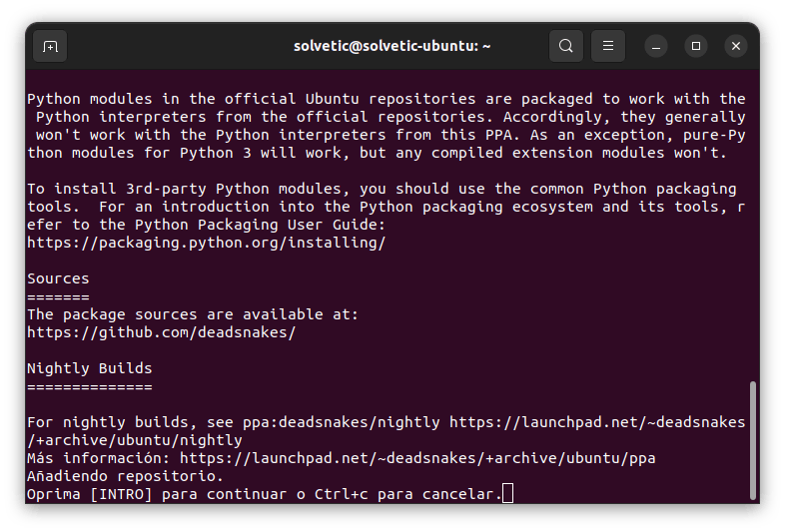The image size is (785, 532).
Task: Open the packaging.python.org installing link
Action: click(206, 243)
